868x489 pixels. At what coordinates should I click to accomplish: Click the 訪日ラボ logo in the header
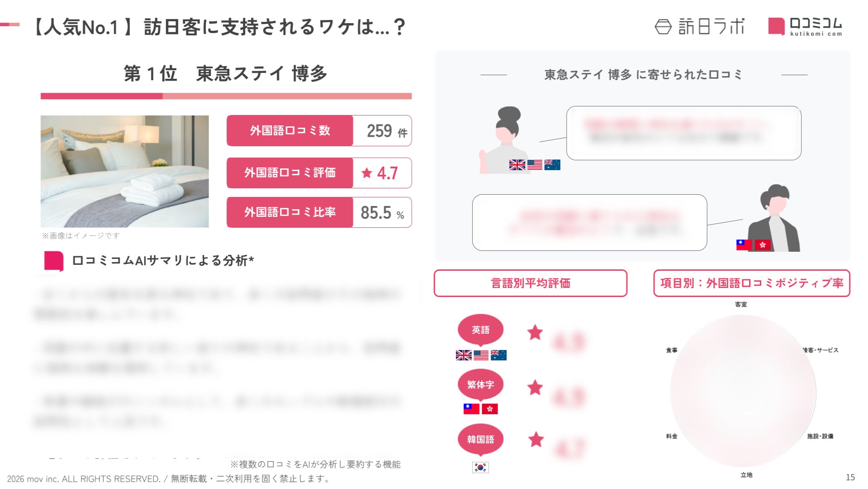click(x=699, y=27)
